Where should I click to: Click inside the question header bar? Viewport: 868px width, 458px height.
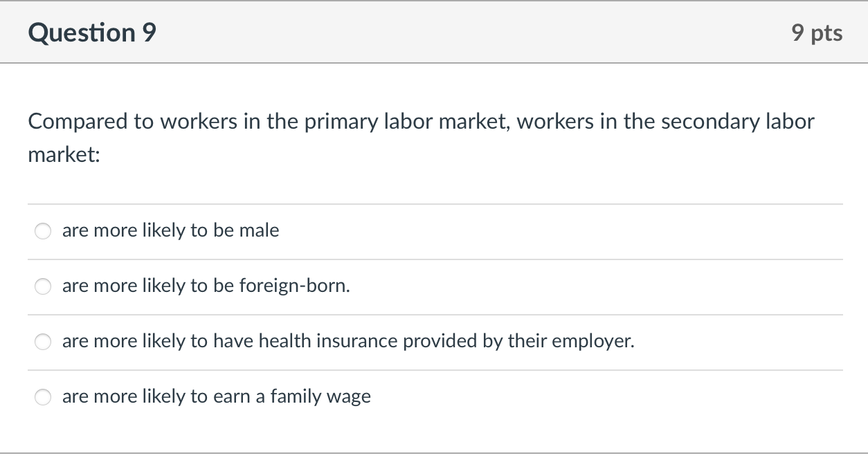pyautogui.click(x=434, y=32)
